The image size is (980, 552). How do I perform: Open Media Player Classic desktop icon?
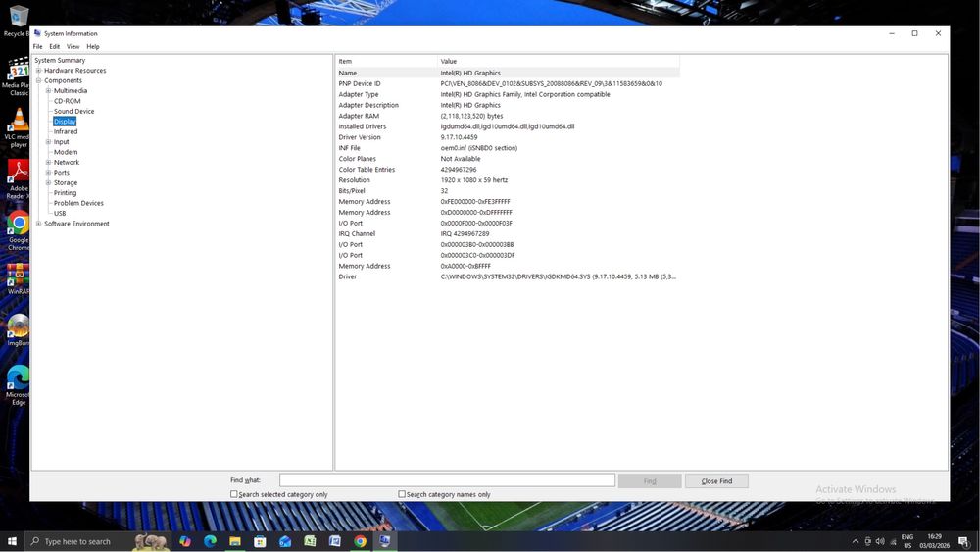(18, 75)
